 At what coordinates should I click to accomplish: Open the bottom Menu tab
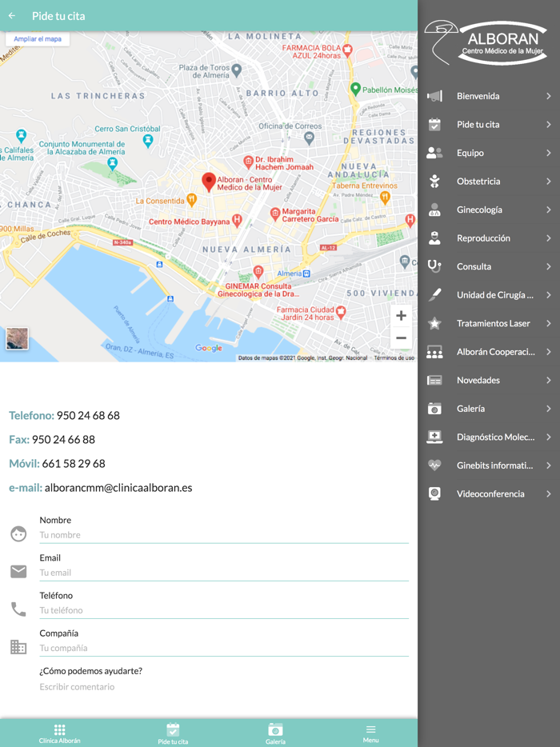370,733
